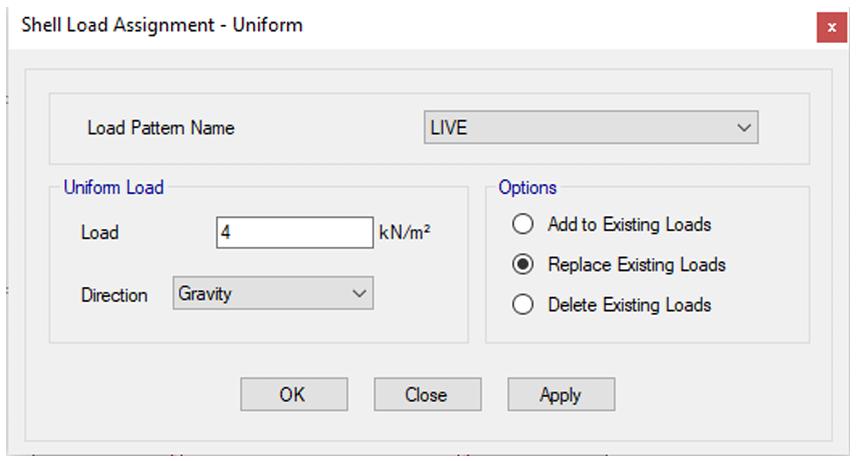Click the Gravity text in Direction combo
Image resolution: width=859 pixels, height=461 pixels.
click(204, 294)
